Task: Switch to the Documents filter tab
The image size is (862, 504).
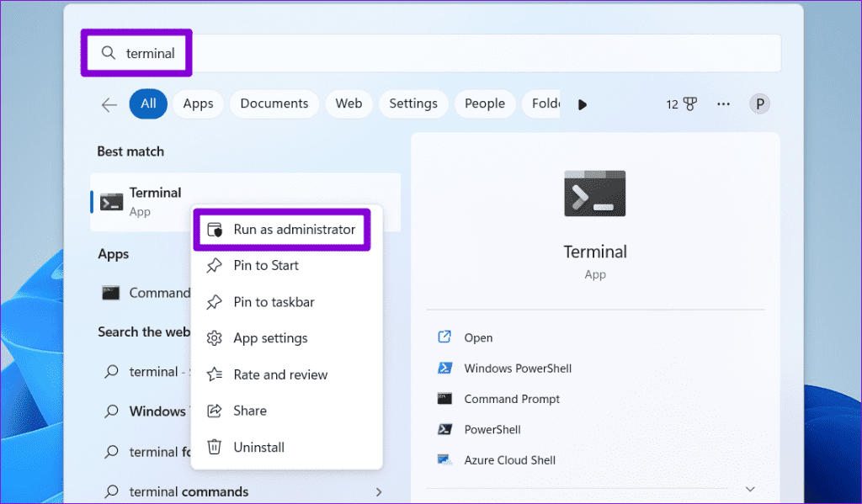Action: coord(274,104)
